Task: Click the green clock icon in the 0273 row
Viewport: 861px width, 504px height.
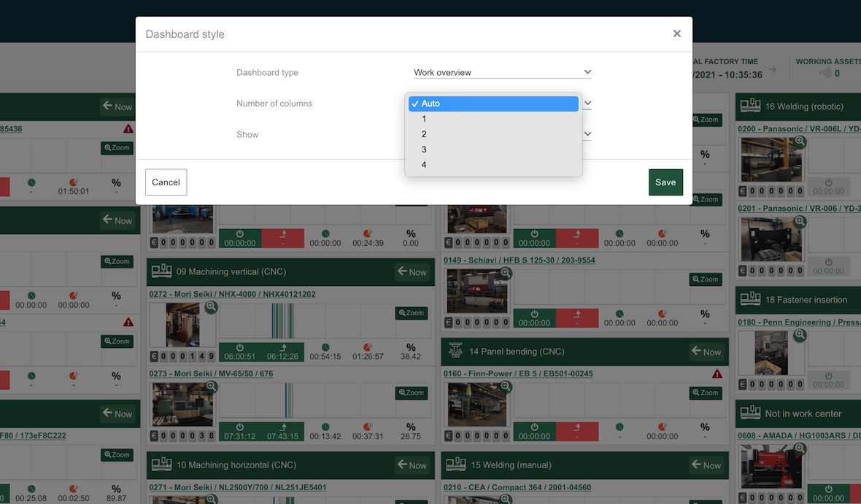Action: tap(326, 427)
